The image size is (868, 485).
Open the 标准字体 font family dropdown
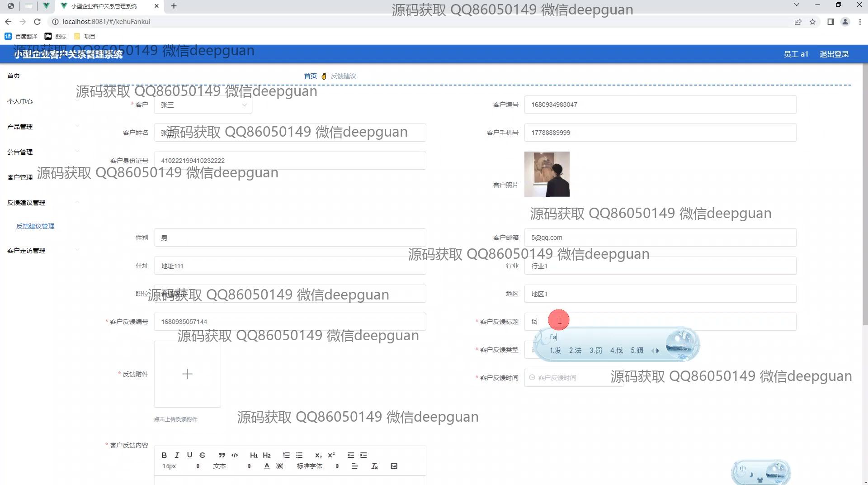point(317,466)
